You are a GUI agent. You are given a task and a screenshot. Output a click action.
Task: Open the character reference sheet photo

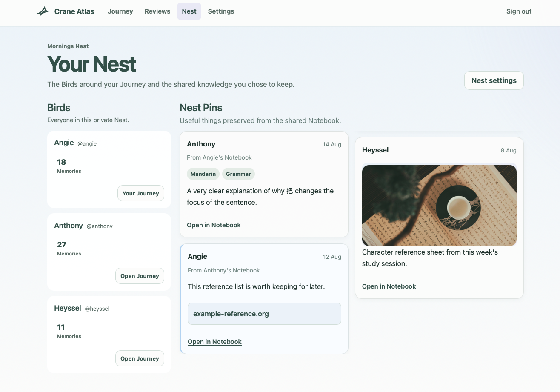click(439, 205)
